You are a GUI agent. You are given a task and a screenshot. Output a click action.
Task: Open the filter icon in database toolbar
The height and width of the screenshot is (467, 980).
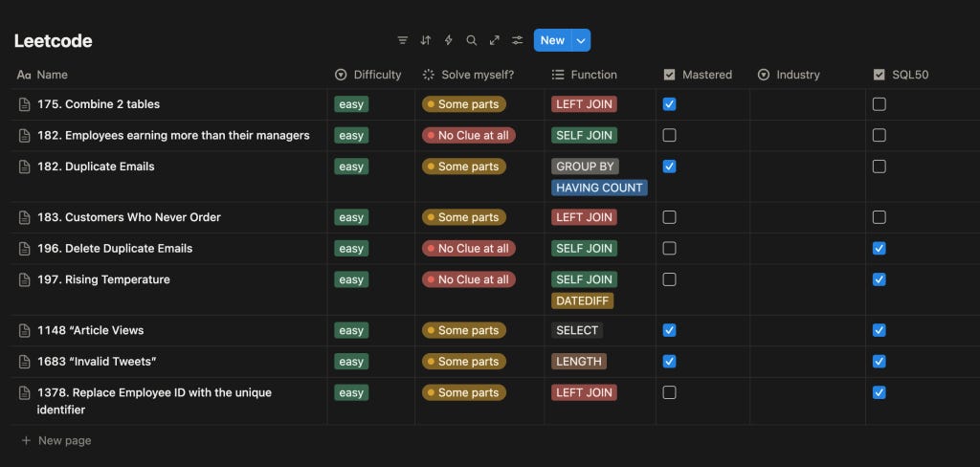403,40
